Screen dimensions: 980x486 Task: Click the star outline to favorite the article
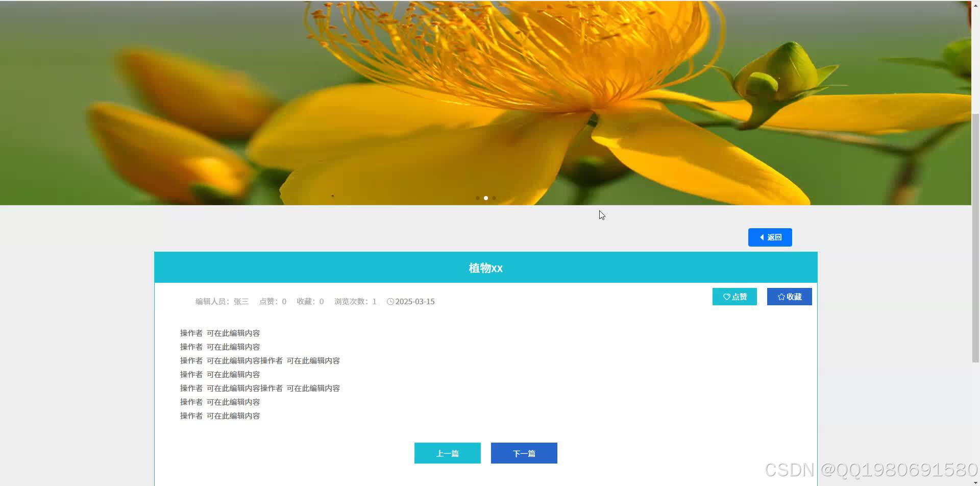tap(781, 296)
